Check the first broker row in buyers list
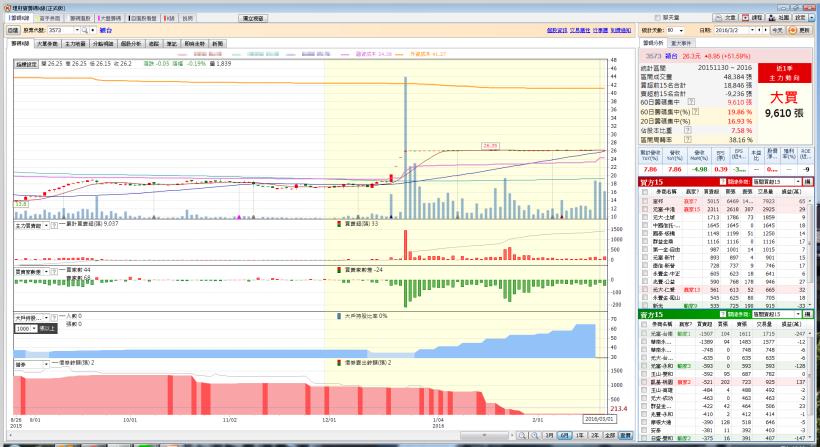 point(645,201)
